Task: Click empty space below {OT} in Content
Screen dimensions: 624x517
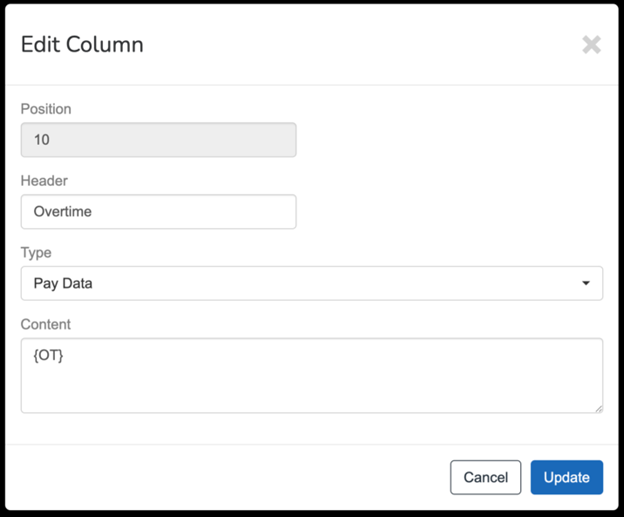Action: click(312, 390)
